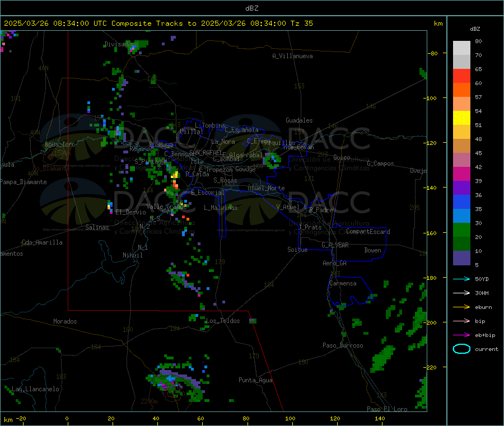The image size is (504, 426).
Task: Pick the dark green 10-20 dBZ swatch
Action: coord(461,244)
